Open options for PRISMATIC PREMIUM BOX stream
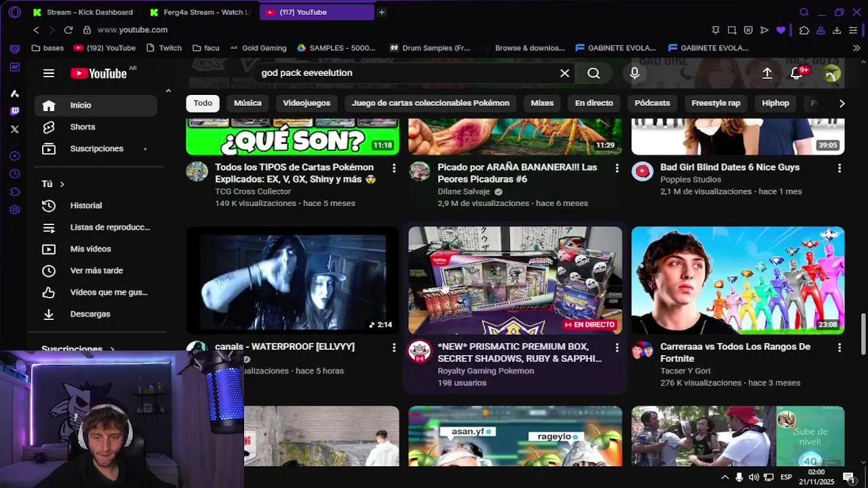The image size is (868, 488). pos(616,347)
